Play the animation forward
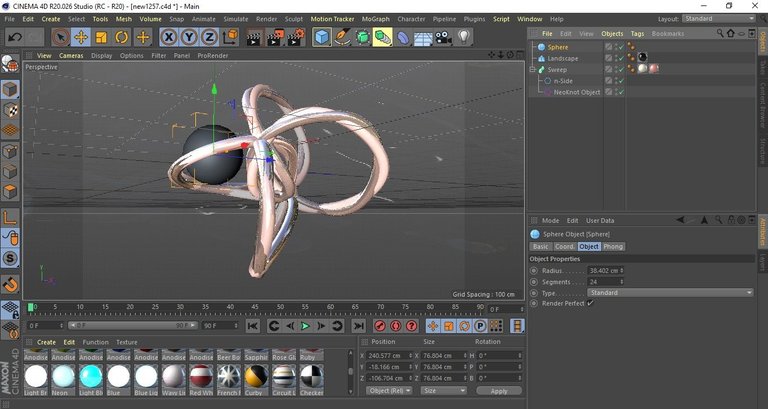 coord(305,326)
